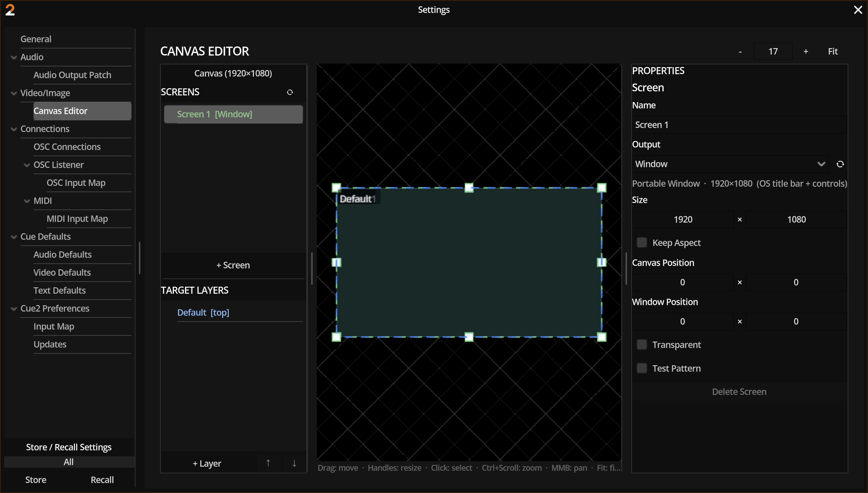Image resolution: width=868 pixels, height=493 pixels.
Task: Click the right-middle resize handle of the screen
Action: [602, 262]
